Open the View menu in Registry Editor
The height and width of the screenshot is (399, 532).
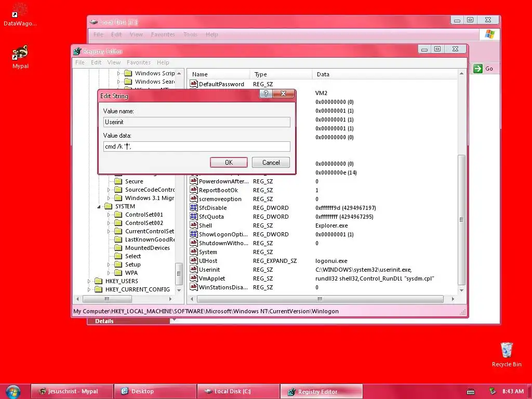(x=114, y=62)
